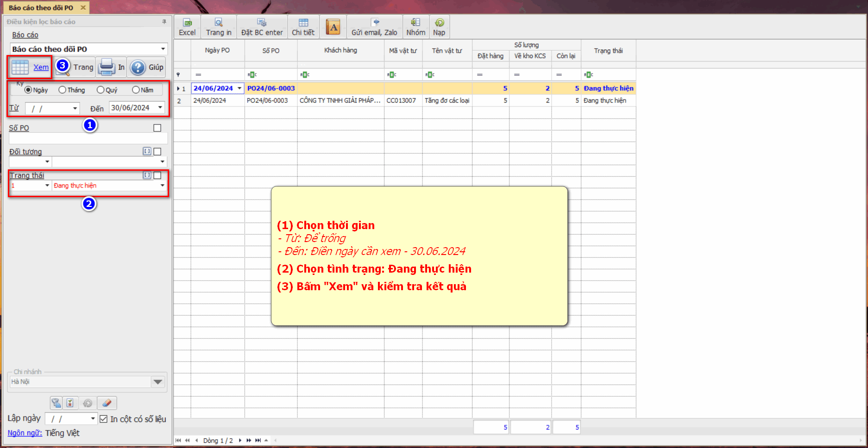This screenshot has width=868, height=448.
Task: Click the horizontal scrollbar below the grid
Action: click(x=556, y=440)
